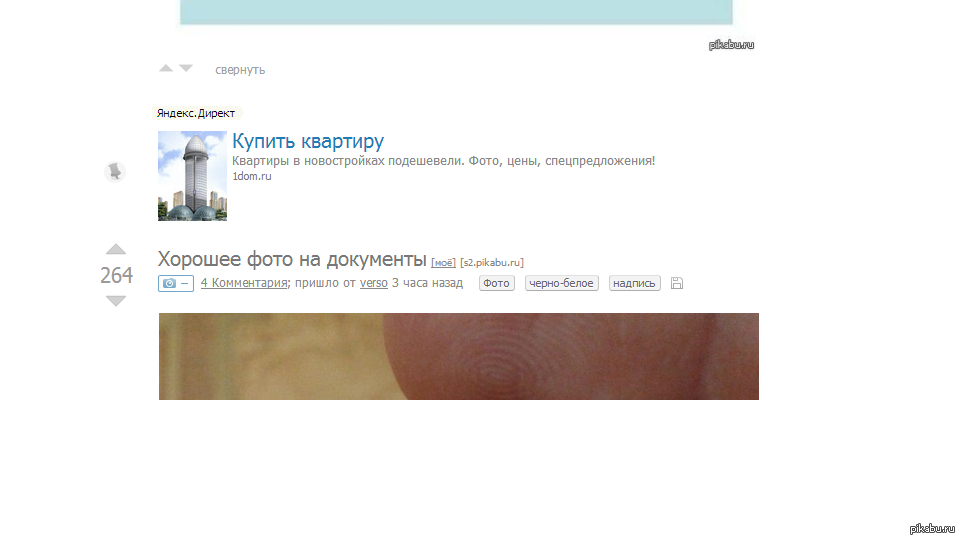Viewport: 960px width, 540px height.
Task: Downvote the post with rating 264
Action: coord(116,301)
